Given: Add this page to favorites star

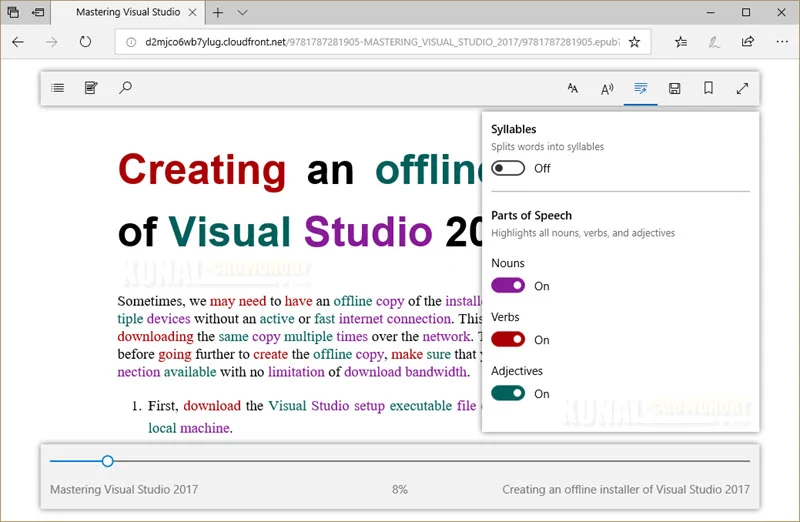Looking at the screenshot, I should pyautogui.click(x=634, y=42).
